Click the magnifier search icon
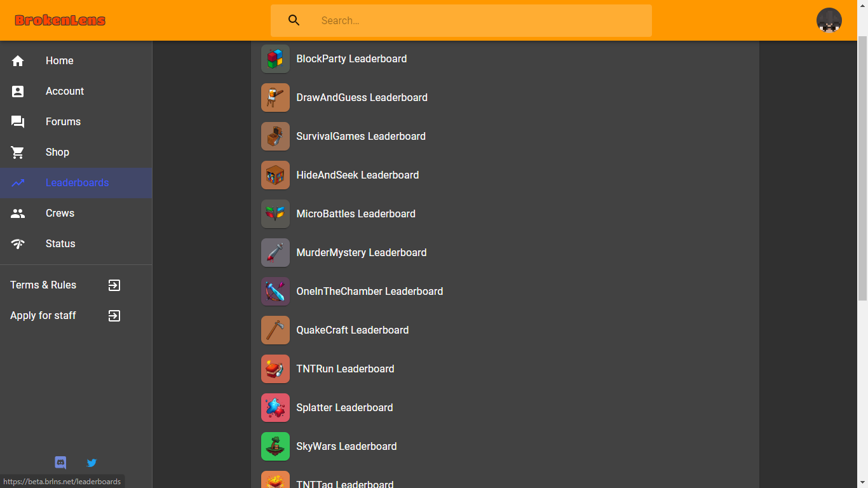Viewport: 868px width, 488px height. (x=294, y=20)
